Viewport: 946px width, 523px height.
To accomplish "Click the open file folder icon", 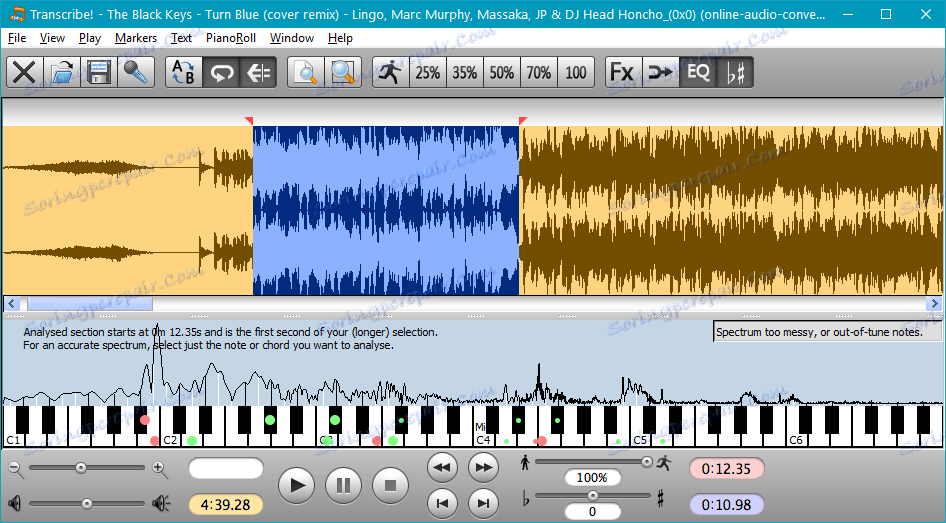I will (62, 72).
